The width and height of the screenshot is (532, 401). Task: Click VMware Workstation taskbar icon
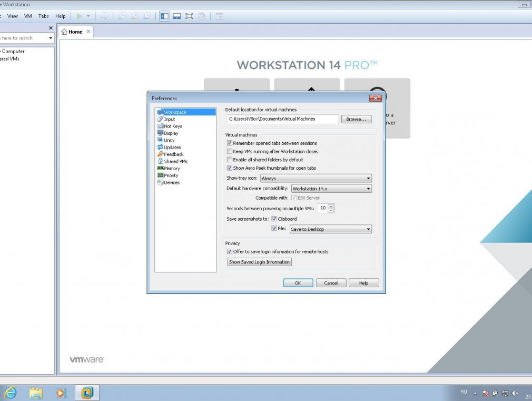point(87,393)
